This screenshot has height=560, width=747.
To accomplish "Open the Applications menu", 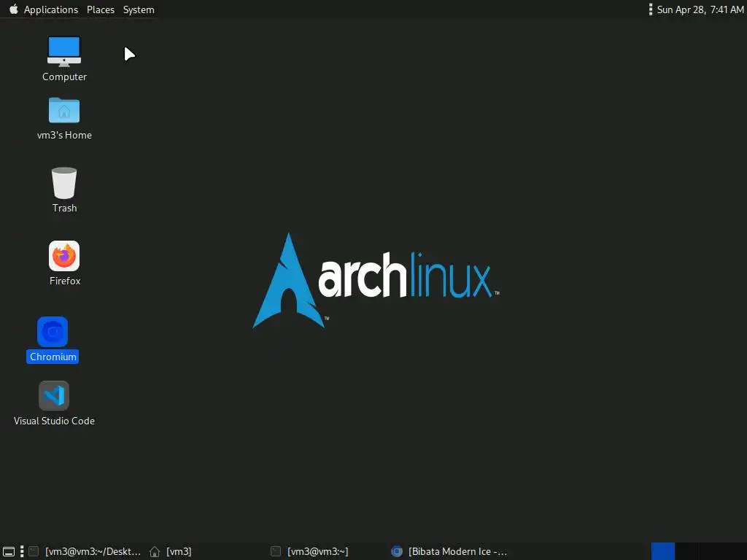I will point(50,9).
